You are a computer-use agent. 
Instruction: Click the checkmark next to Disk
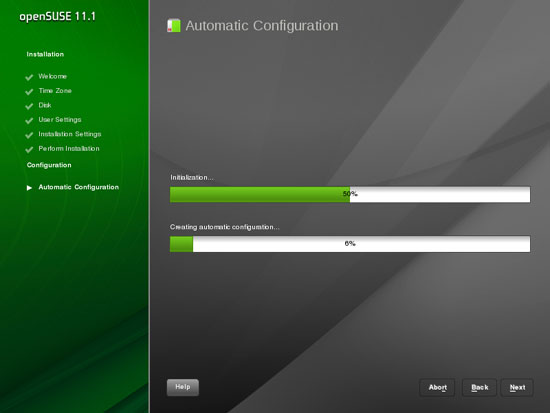click(29, 106)
